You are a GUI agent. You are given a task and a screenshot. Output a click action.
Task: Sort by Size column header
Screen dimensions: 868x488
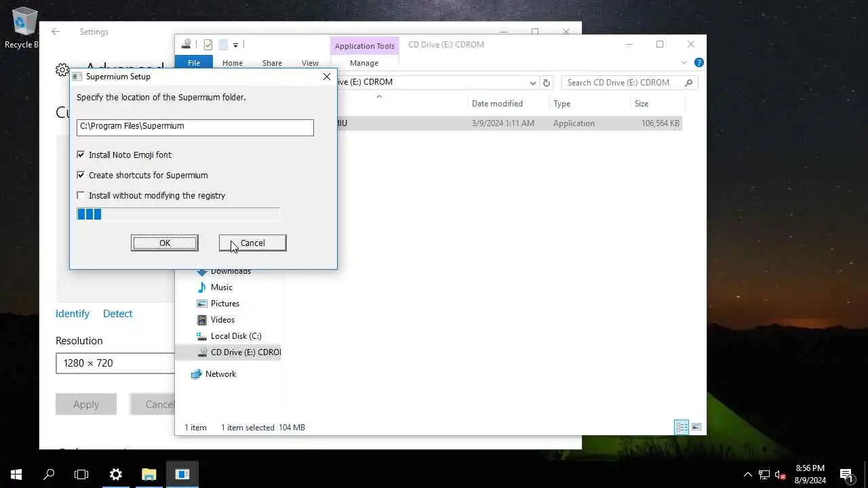tap(642, 104)
